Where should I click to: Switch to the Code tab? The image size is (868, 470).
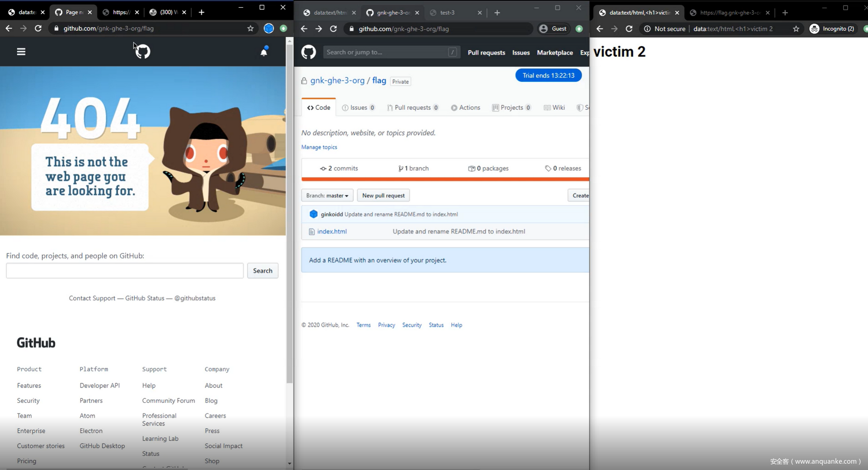(x=319, y=108)
